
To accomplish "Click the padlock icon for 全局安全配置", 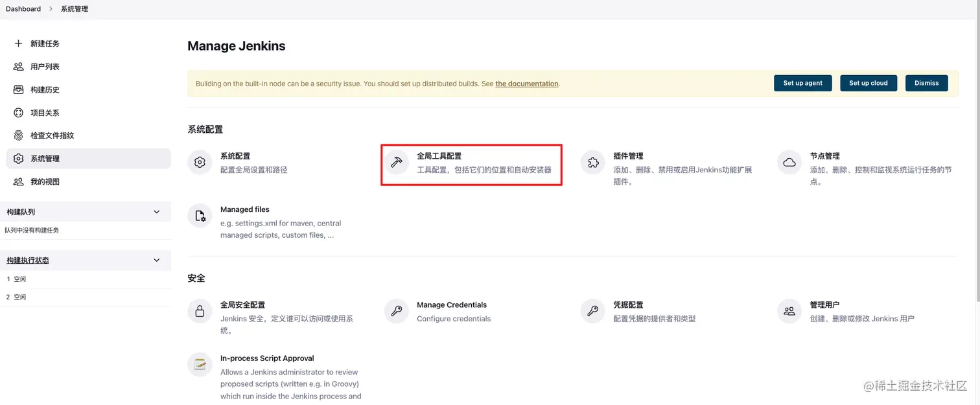I will 200,311.
